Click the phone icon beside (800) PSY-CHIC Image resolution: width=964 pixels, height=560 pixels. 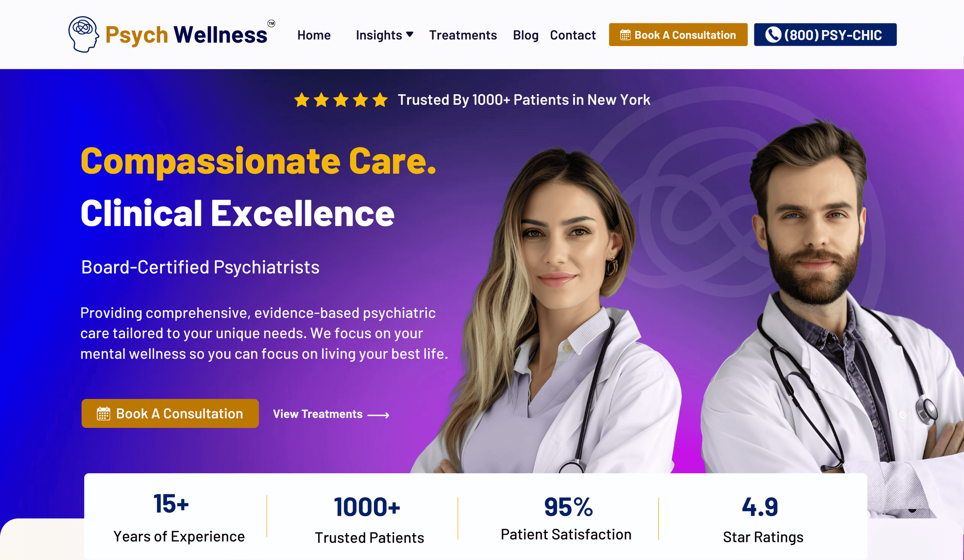[x=773, y=35]
